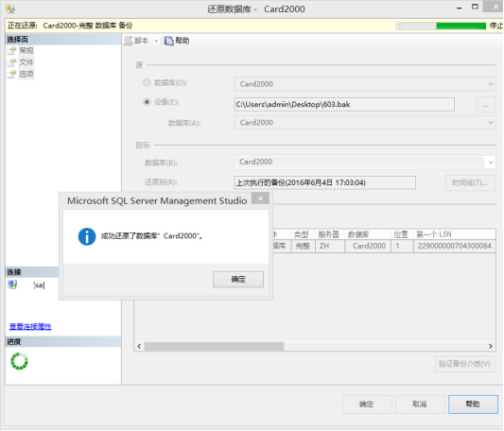Click the device browse ellipsis button
The width and height of the screenshot is (504, 431).
point(485,105)
